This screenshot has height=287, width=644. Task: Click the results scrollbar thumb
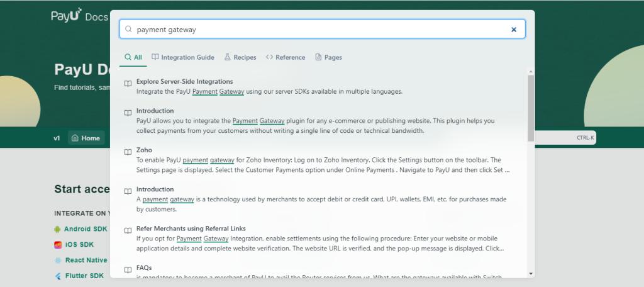[531, 108]
